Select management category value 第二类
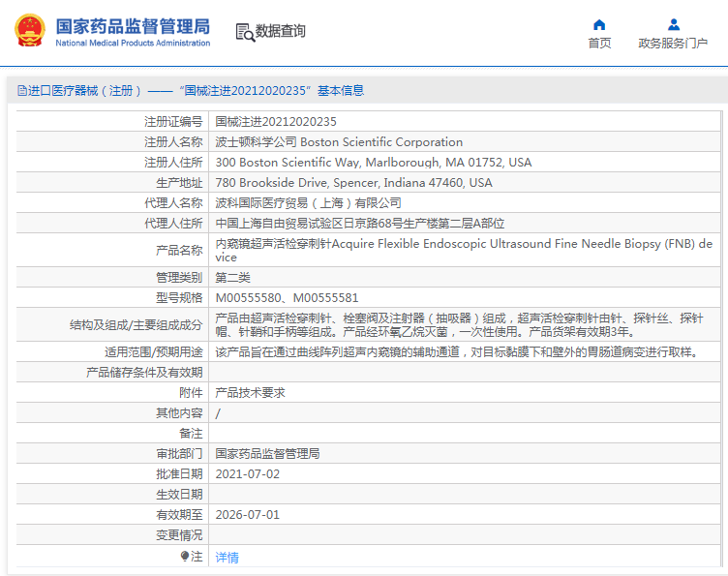The height and width of the screenshot is (576, 728). (x=232, y=278)
